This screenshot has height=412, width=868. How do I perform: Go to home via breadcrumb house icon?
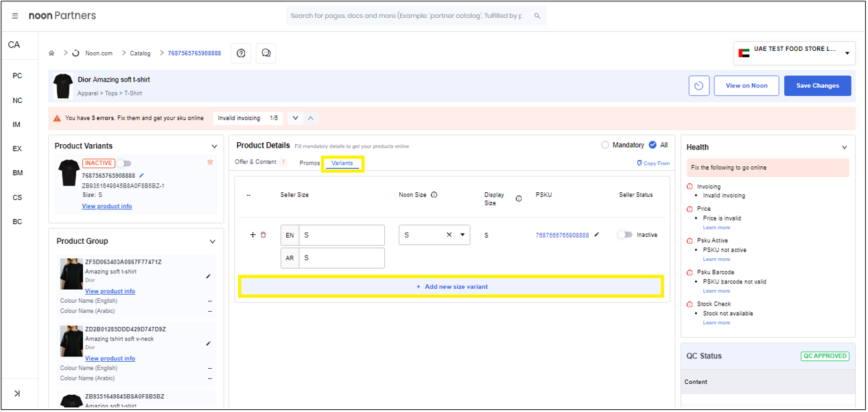pyautogui.click(x=51, y=53)
